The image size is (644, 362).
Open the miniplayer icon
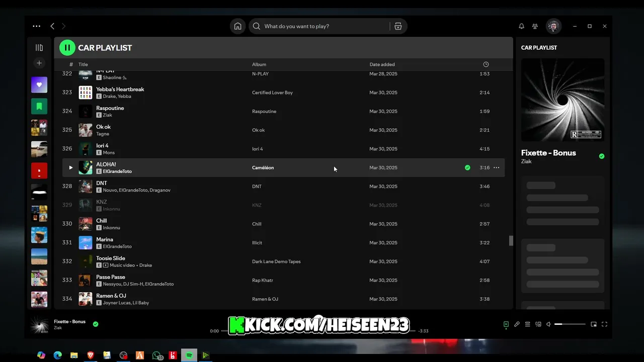pyautogui.click(x=594, y=324)
